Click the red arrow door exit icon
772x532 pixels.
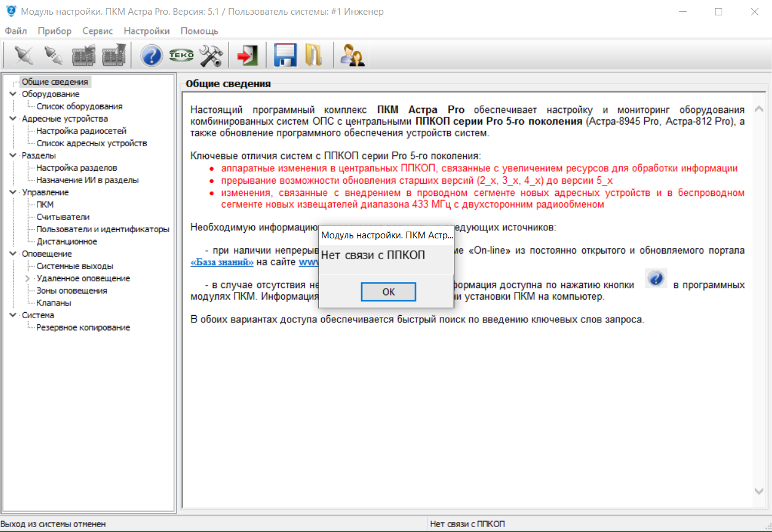tap(248, 56)
